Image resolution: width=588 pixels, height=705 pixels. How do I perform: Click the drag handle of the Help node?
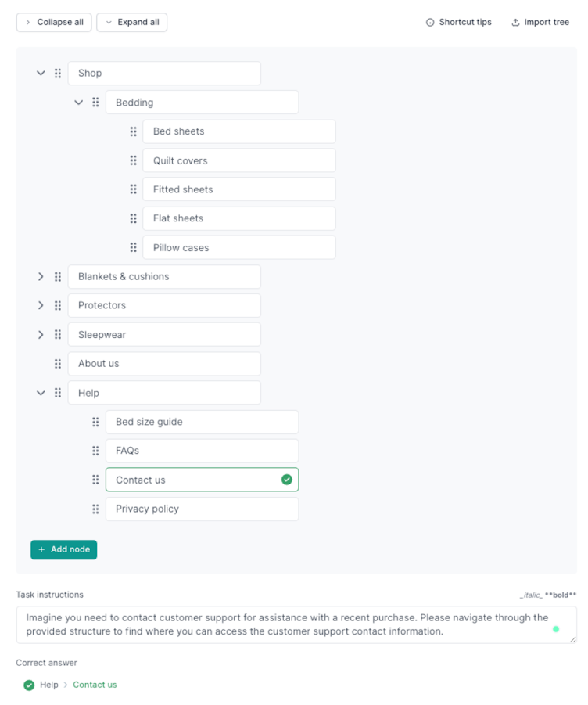(58, 392)
